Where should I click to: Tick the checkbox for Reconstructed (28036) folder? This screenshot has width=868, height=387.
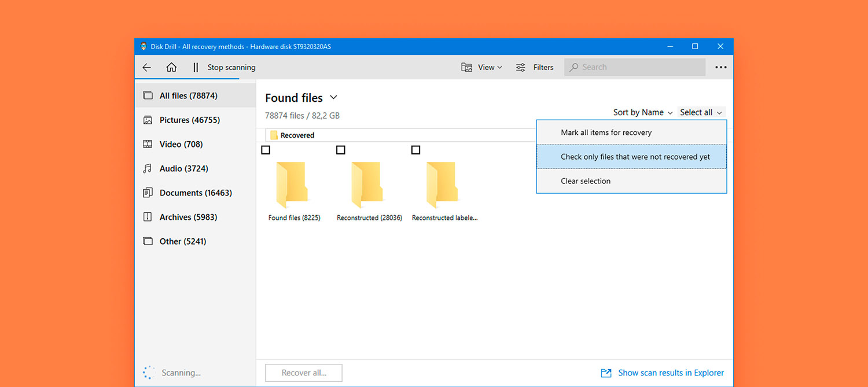click(341, 150)
